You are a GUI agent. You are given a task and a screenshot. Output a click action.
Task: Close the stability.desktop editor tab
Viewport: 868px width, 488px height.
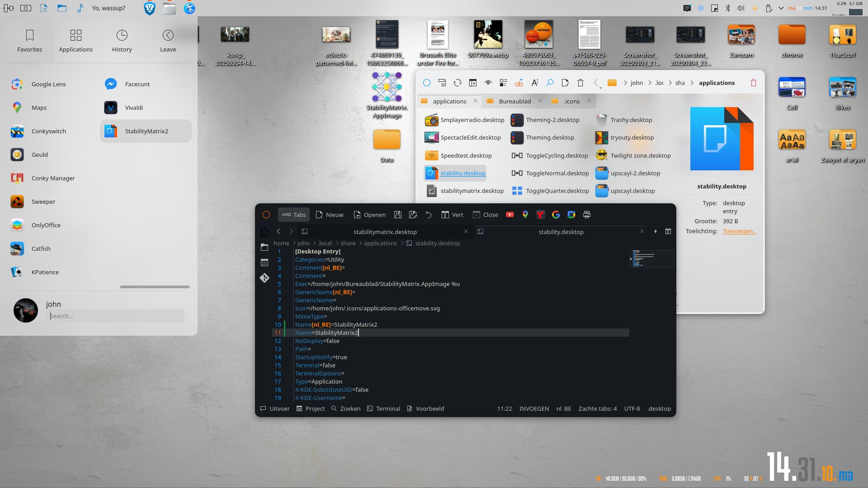coord(642,231)
